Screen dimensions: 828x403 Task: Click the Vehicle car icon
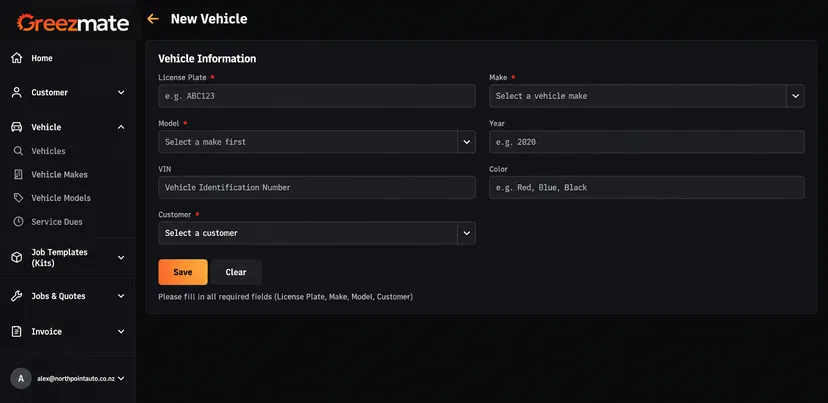[17, 127]
